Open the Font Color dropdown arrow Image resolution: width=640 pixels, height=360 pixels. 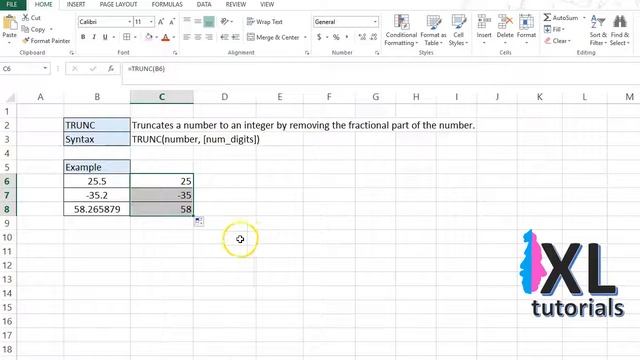click(x=174, y=38)
